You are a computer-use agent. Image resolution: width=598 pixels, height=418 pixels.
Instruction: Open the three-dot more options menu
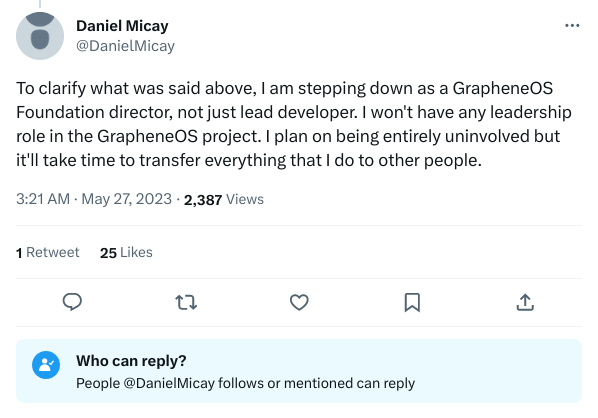tap(572, 26)
